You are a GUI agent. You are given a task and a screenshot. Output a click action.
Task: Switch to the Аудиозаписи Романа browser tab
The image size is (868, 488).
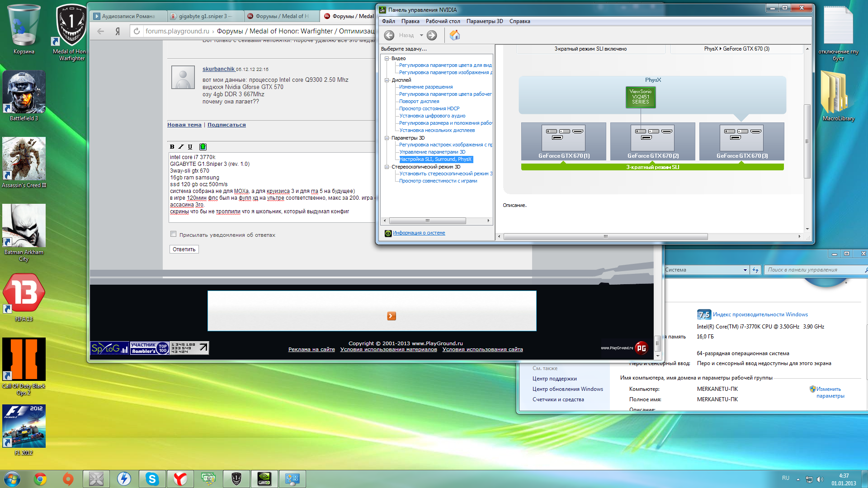[x=128, y=16]
